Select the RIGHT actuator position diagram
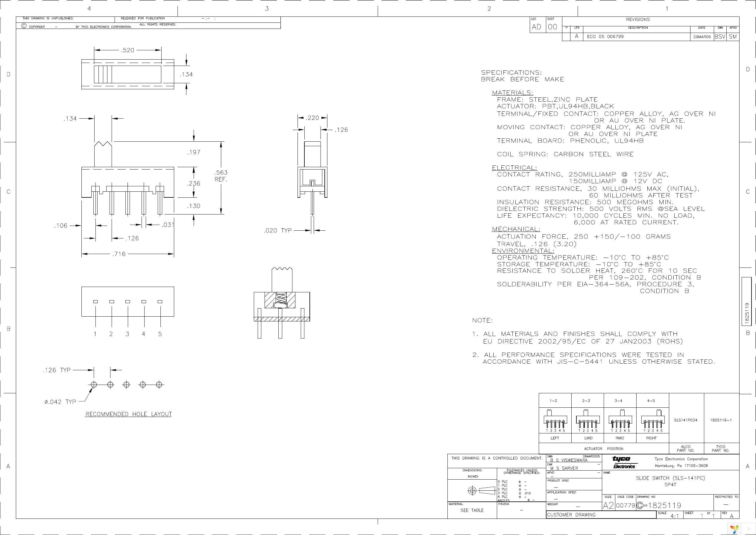The width and height of the screenshot is (756, 535). 653,421
